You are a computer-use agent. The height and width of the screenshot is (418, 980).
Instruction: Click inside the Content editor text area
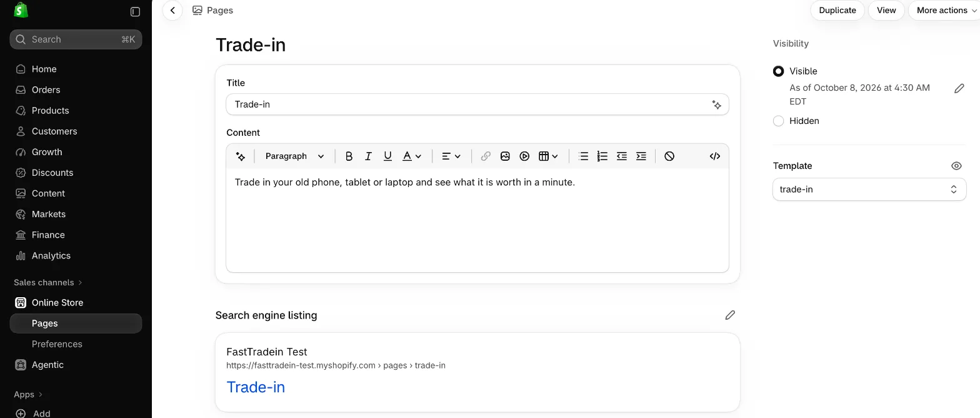(x=477, y=220)
